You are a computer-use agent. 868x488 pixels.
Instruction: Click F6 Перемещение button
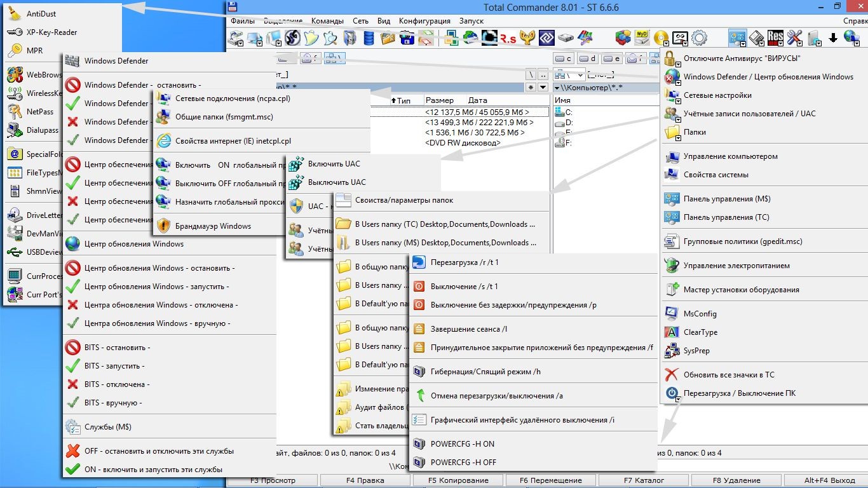coord(550,480)
